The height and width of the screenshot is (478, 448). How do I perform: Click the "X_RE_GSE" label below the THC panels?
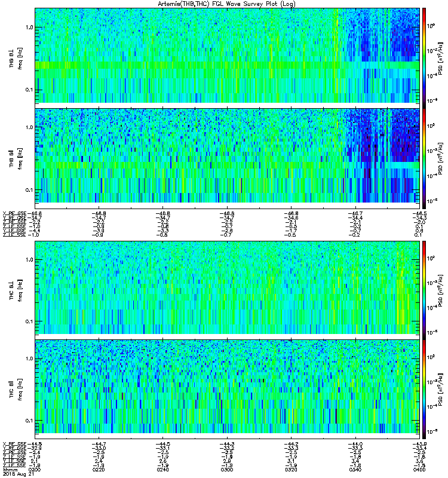14,444
